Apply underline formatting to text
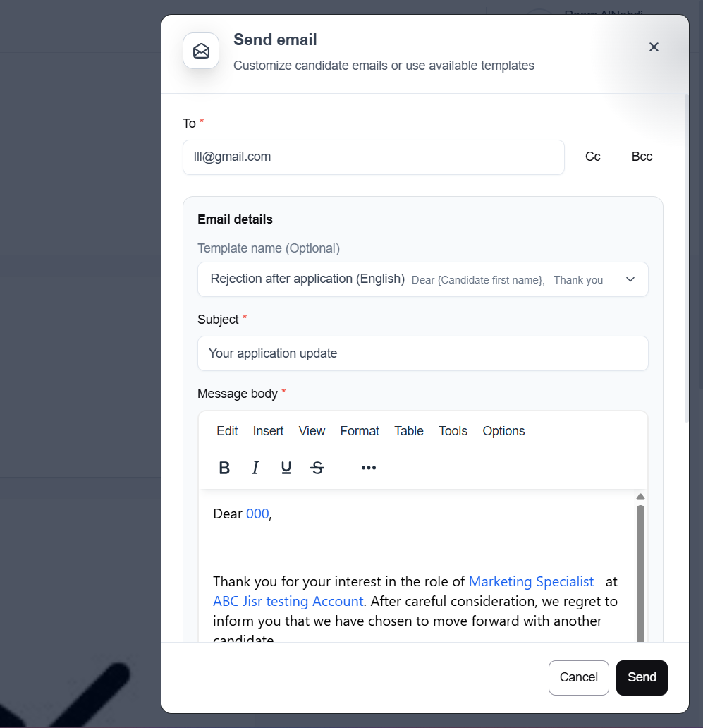 point(286,468)
